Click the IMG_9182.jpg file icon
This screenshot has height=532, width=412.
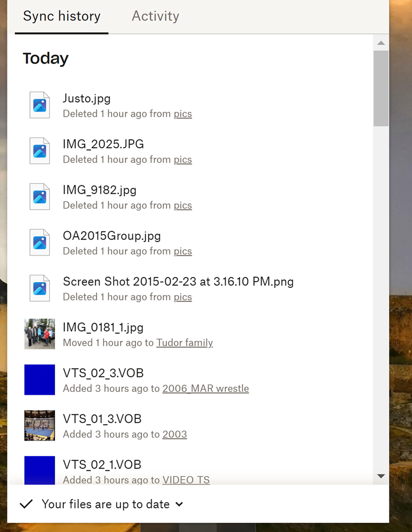[x=40, y=197]
